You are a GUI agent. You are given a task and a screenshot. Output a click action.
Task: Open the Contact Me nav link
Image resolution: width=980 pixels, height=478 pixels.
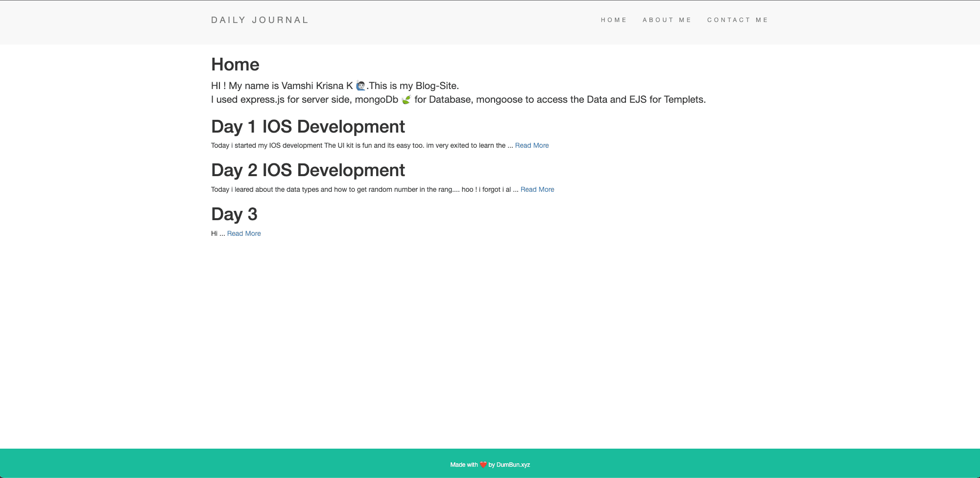point(737,20)
